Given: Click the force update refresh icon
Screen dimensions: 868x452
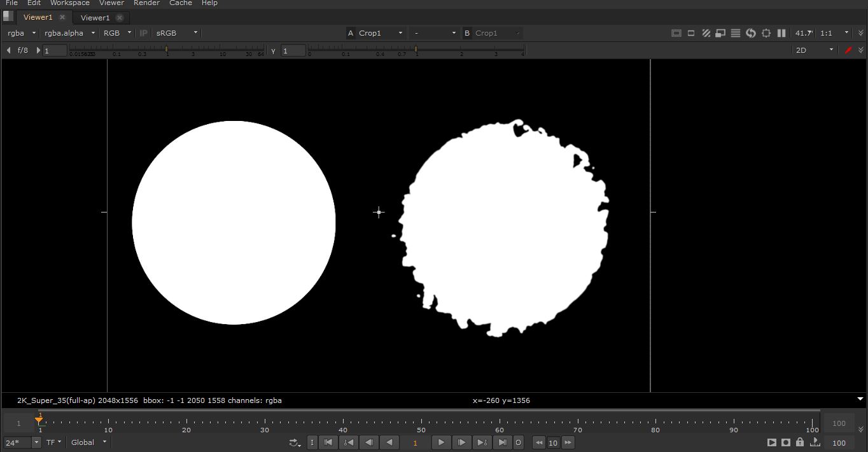Looking at the screenshot, I should click(x=751, y=33).
